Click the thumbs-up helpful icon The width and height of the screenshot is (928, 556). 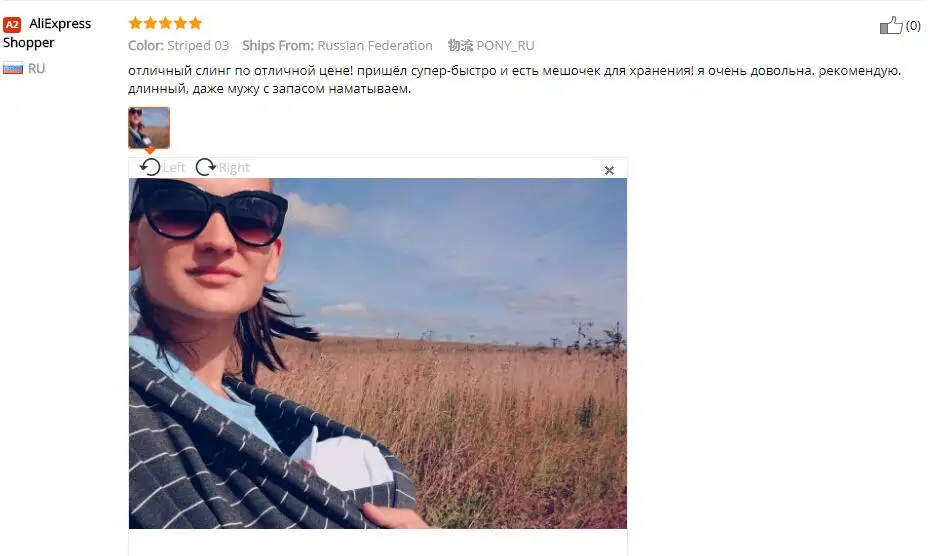click(891, 25)
